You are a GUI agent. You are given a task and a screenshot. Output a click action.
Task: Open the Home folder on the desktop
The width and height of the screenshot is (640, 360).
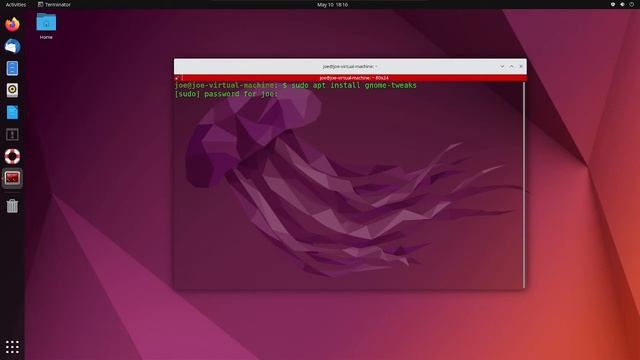[x=46, y=26]
